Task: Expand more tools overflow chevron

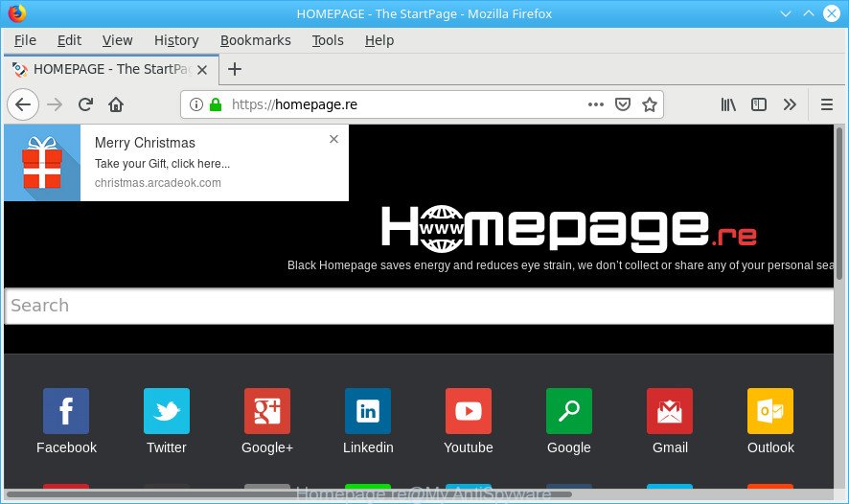Action: point(790,104)
